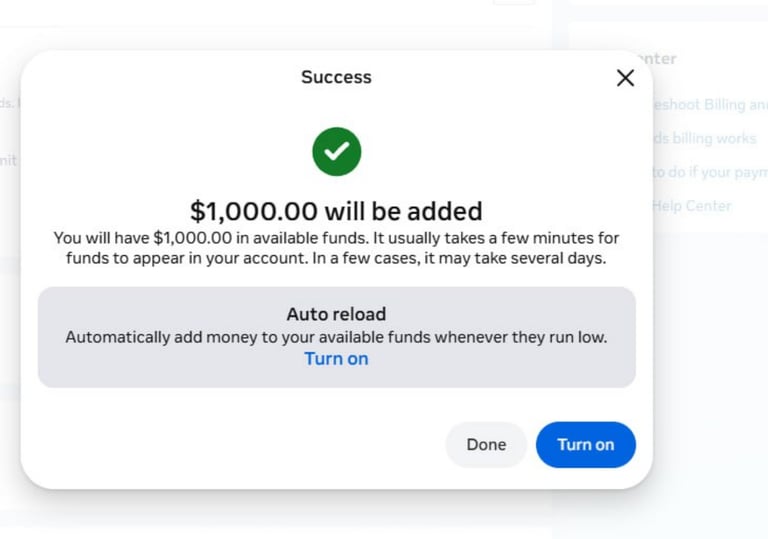Screen dimensions: 768x539
Task: Click the green success checkmark icon
Action: 336,152
